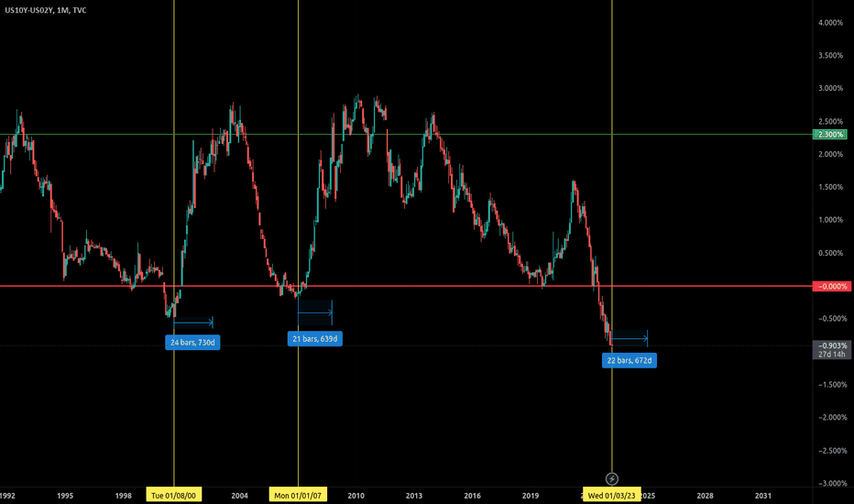Screen dimensions: 854x504
Task: Click the green 2.300% price label
Action: point(829,135)
